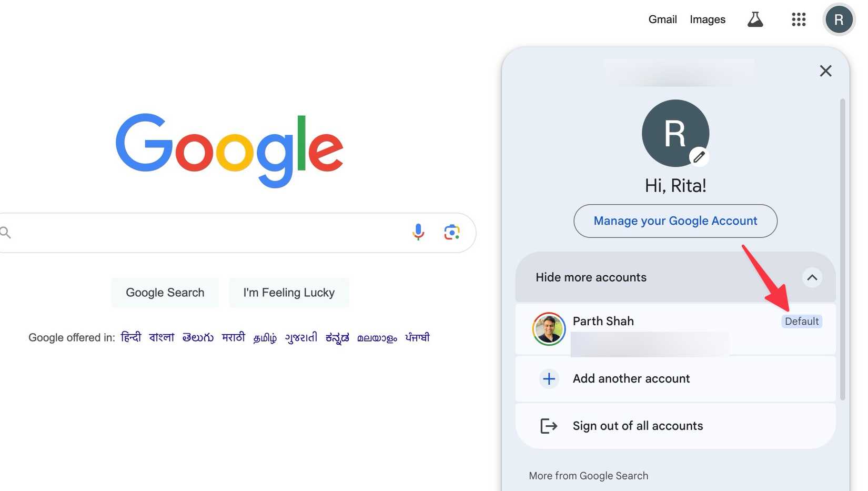Open Gmail
The width and height of the screenshot is (868, 491).
coord(662,19)
